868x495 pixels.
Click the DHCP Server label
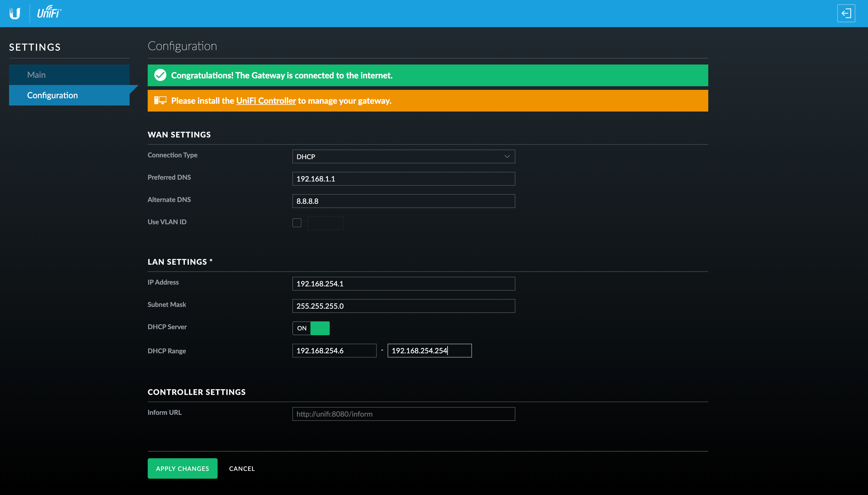click(x=167, y=327)
